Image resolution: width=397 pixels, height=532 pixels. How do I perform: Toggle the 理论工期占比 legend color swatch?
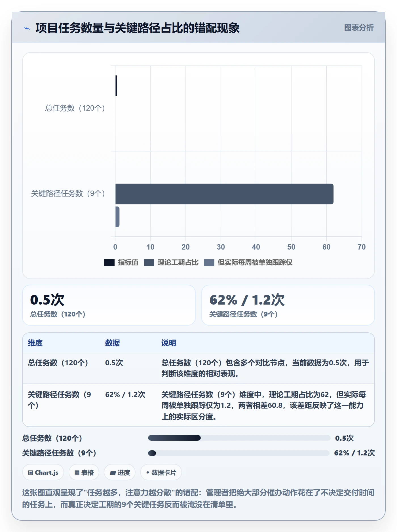tap(149, 263)
